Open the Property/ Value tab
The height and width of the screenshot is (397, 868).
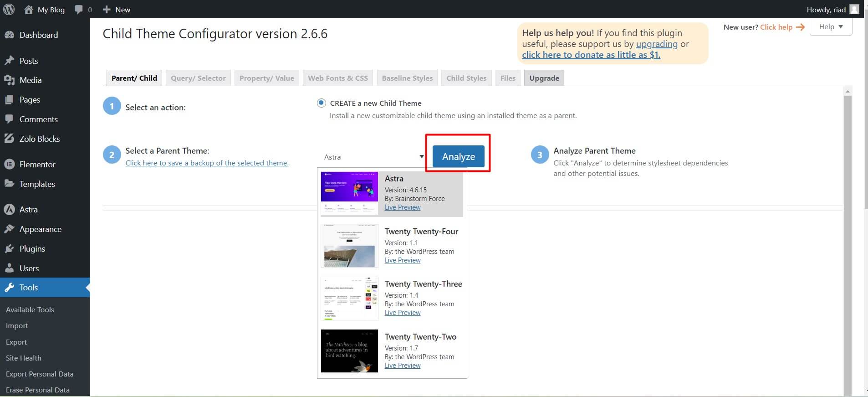[267, 78]
